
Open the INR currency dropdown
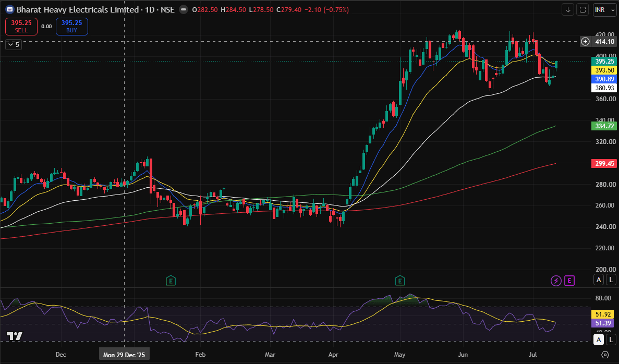pos(605,10)
